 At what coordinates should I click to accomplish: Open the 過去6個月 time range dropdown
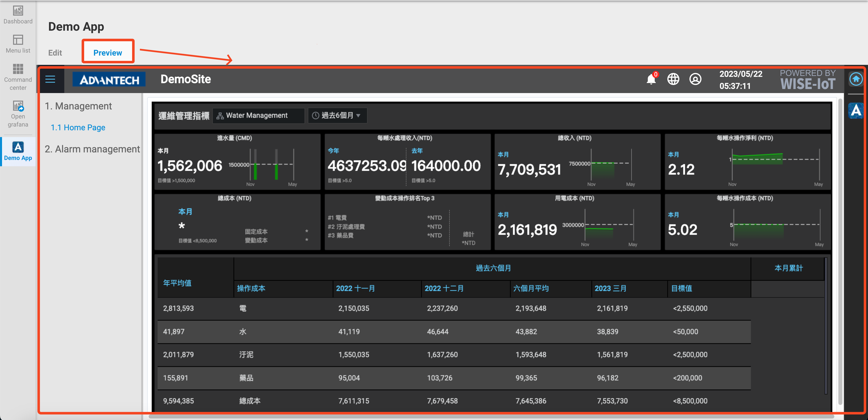pos(337,115)
